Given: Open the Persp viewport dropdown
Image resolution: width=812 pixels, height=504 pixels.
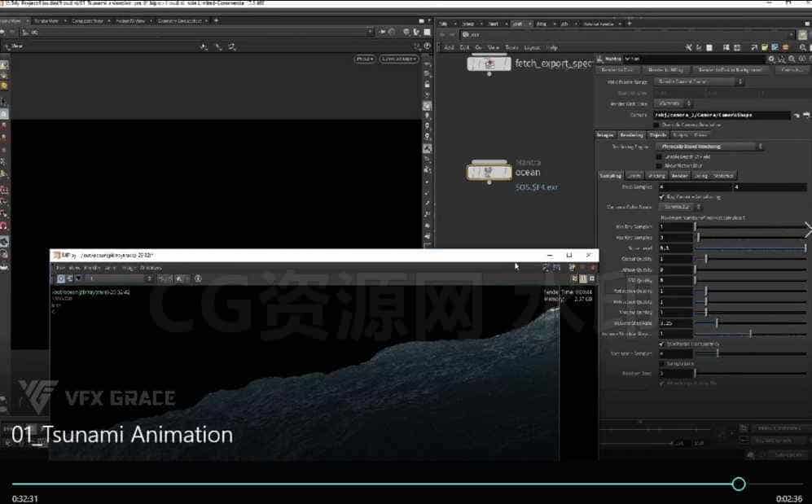Looking at the screenshot, I should (x=365, y=59).
